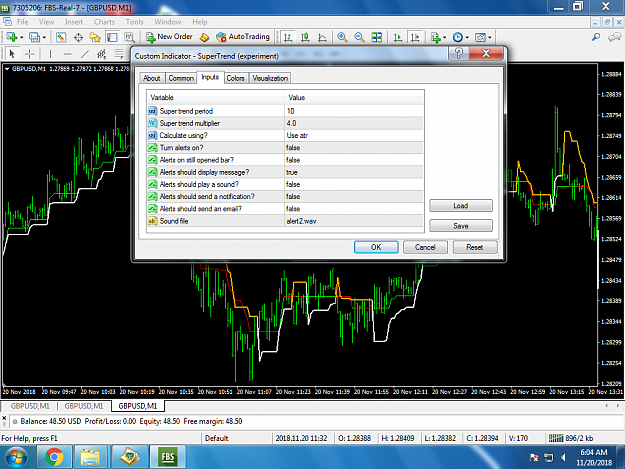Select the Equidistant Channel tool

[x=102, y=53]
